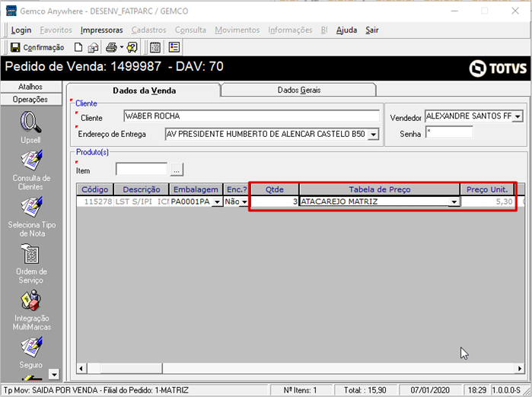The image size is (532, 397).
Task: Click the Embalagem column header
Action: [x=196, y=189]
